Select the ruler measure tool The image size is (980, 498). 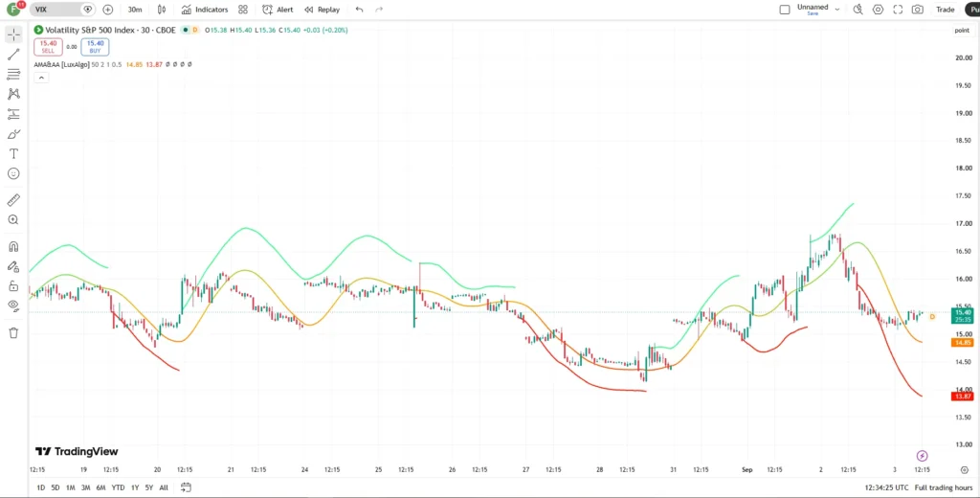(x=13, y=200)
